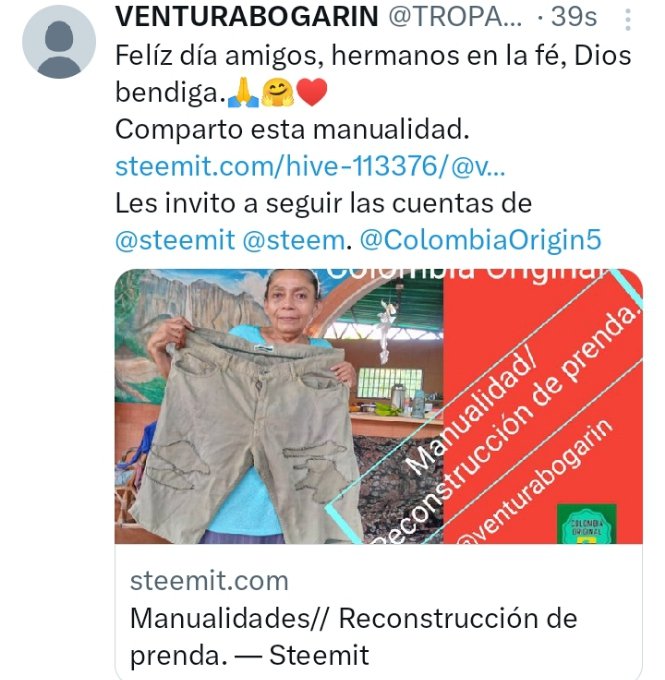Open the @ColombiaOrigin5 mention
This screenshot has width=665, height=680.
click(x=481, y=240)
